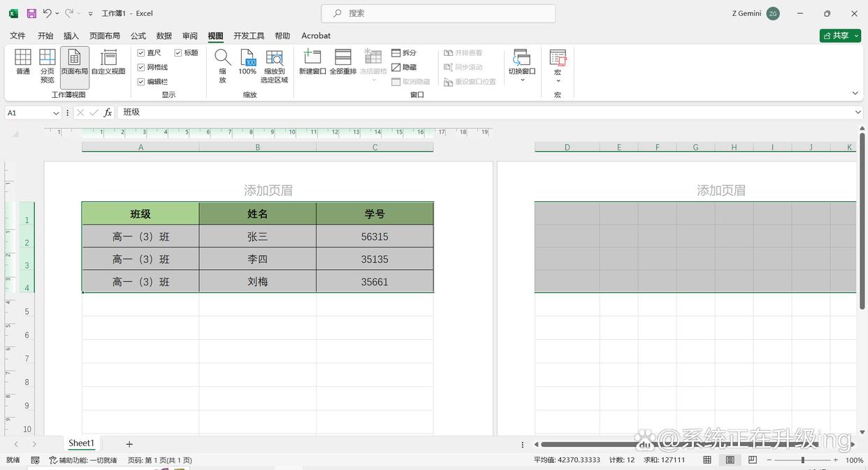Select the cell containing 张三

(x=258, y=236)
